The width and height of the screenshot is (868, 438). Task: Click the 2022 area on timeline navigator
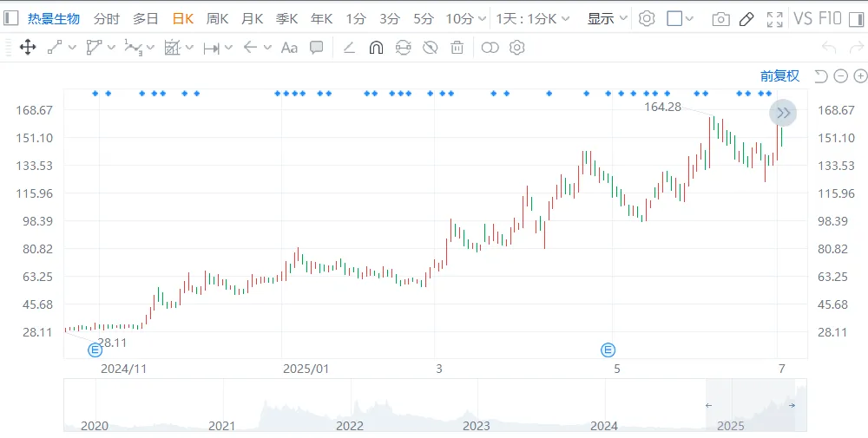tap(349, 425)
